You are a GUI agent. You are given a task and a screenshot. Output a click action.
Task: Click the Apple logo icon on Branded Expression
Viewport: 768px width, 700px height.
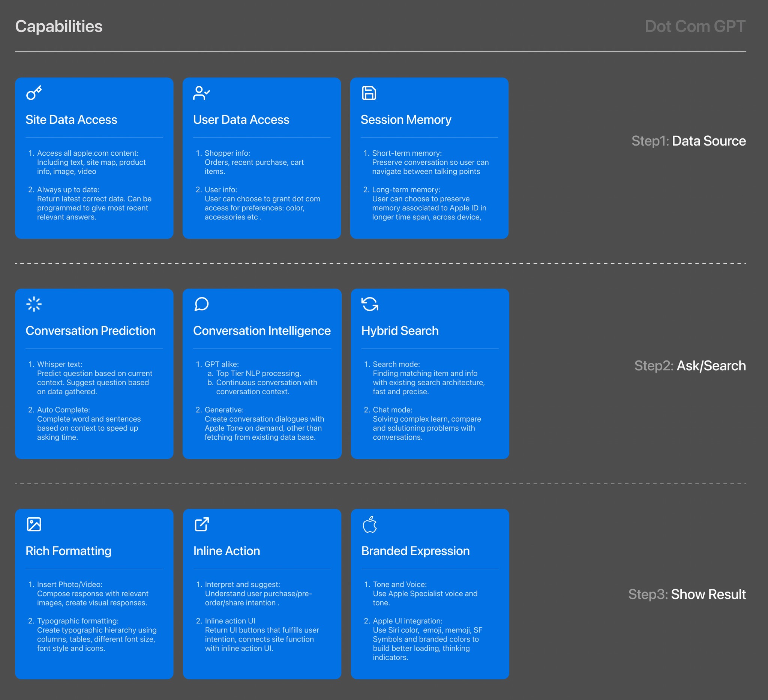(x=369, y=524)
